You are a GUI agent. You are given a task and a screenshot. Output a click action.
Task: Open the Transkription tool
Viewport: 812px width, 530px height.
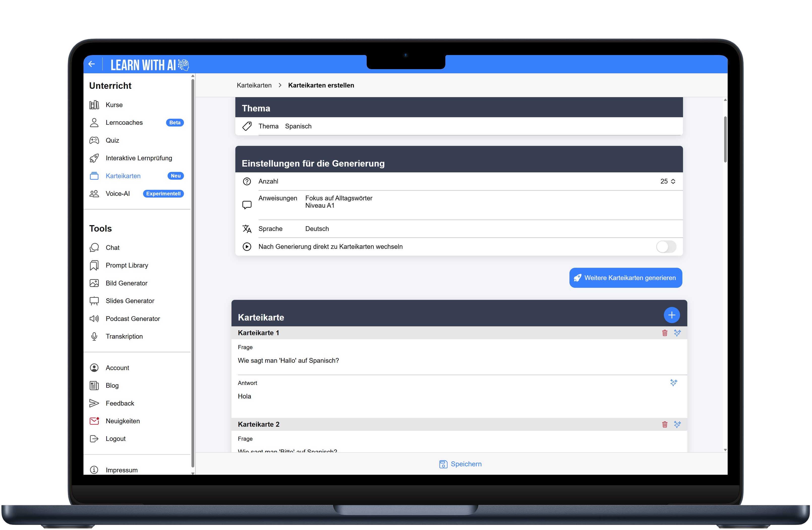pos(124,336)
